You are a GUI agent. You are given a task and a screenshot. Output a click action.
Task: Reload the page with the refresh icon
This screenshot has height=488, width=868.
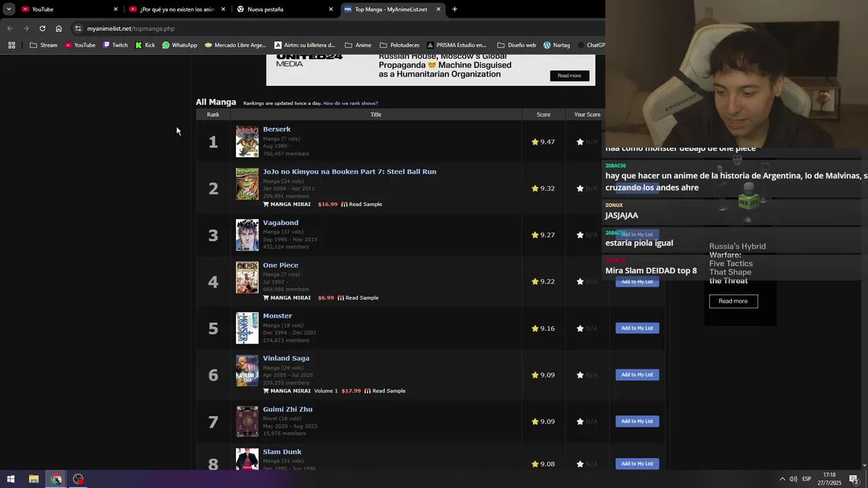[42, 28]
